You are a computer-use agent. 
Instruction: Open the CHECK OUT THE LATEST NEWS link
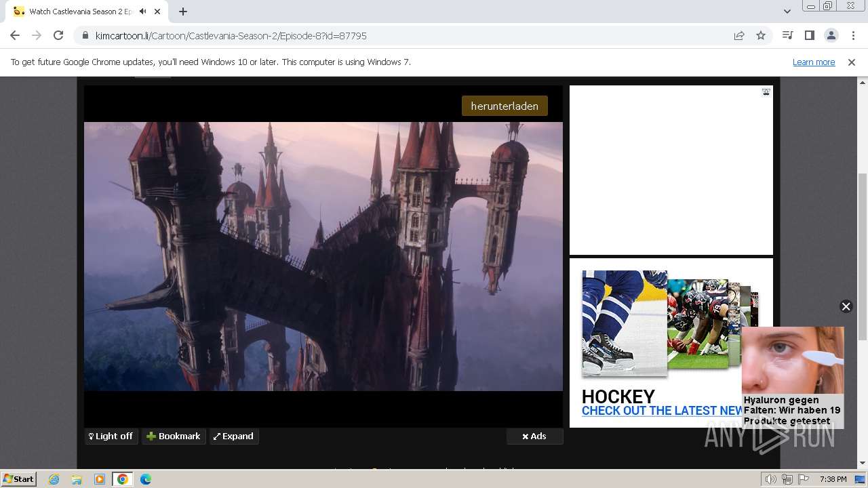(662, 411)
